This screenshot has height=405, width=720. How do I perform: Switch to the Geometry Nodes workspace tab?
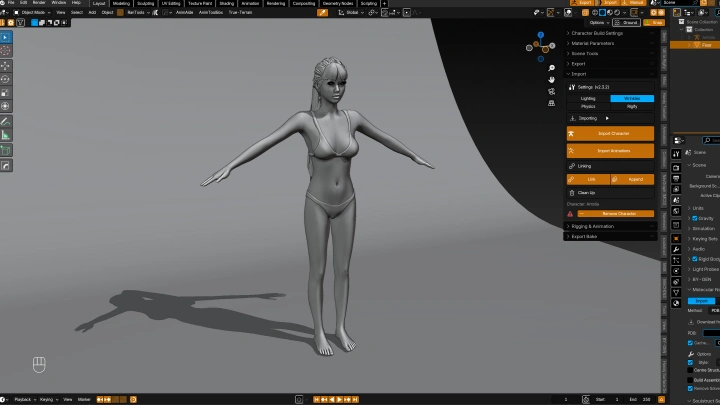338,3
